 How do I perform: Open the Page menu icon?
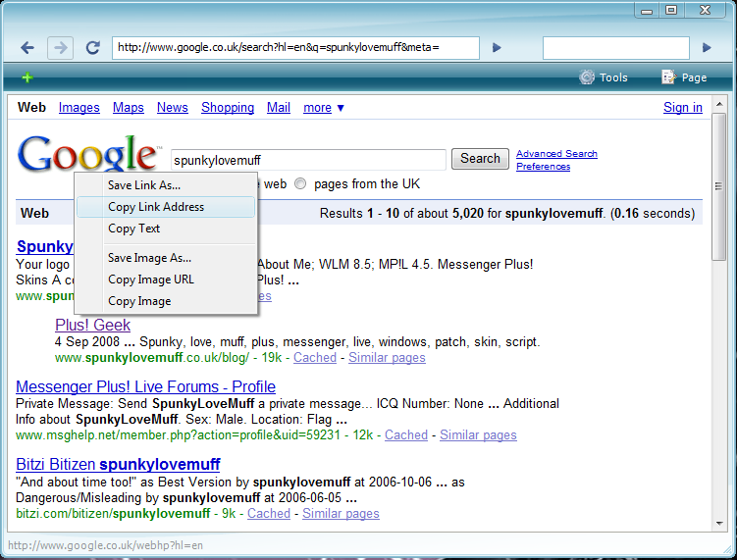coord(684,77)
